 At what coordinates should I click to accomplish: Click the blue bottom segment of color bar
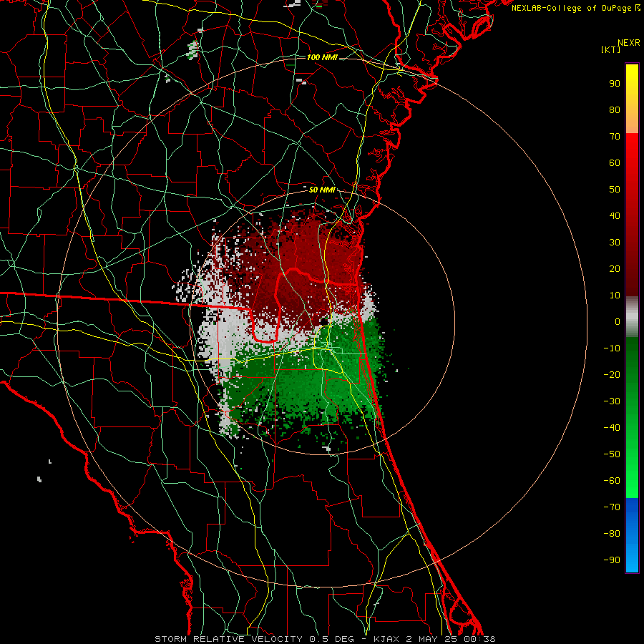coord(632,535)
